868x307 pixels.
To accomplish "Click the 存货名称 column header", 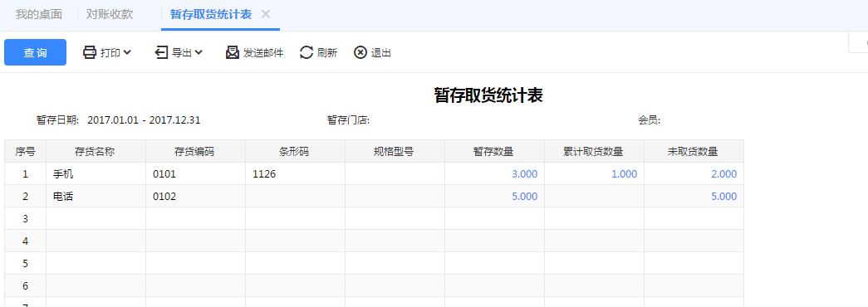I will click(x=96, y=151).
